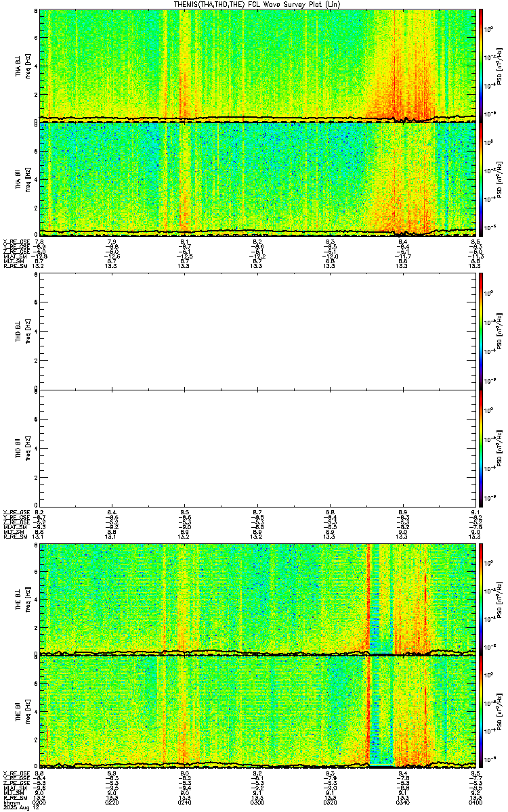Click the 0200 time tick label
508x812 pixels.
click(x=40, y=802)
